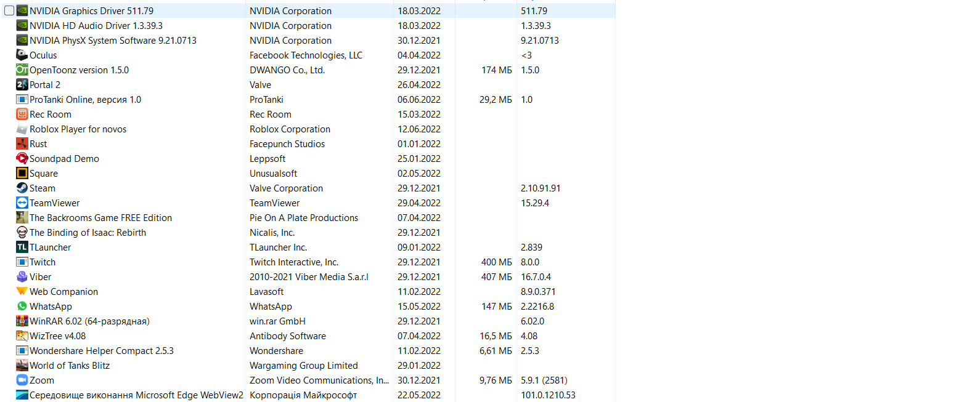
Task: Click the "World of Tanks Blitz" name
Action: pyautogui.click(x=70, y=366)
